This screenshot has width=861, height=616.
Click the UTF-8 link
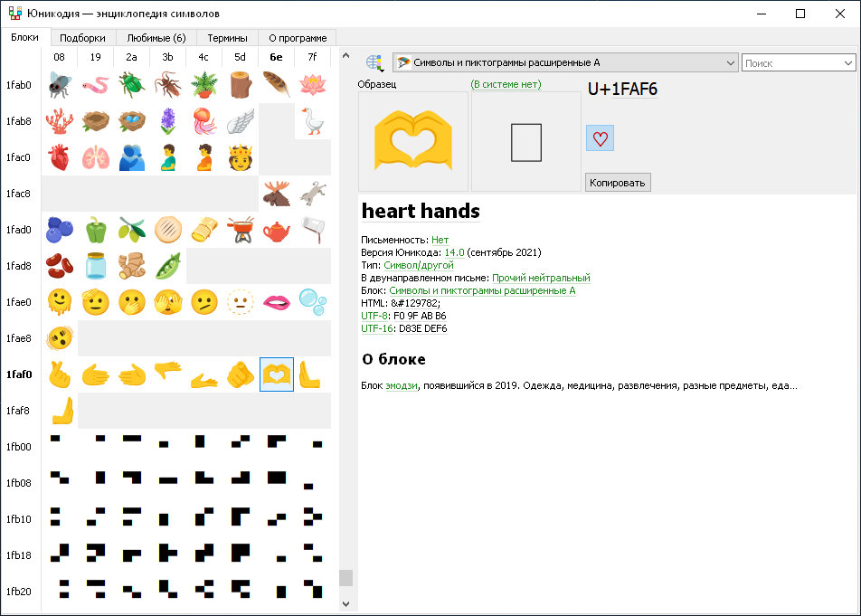click(374, 316)
